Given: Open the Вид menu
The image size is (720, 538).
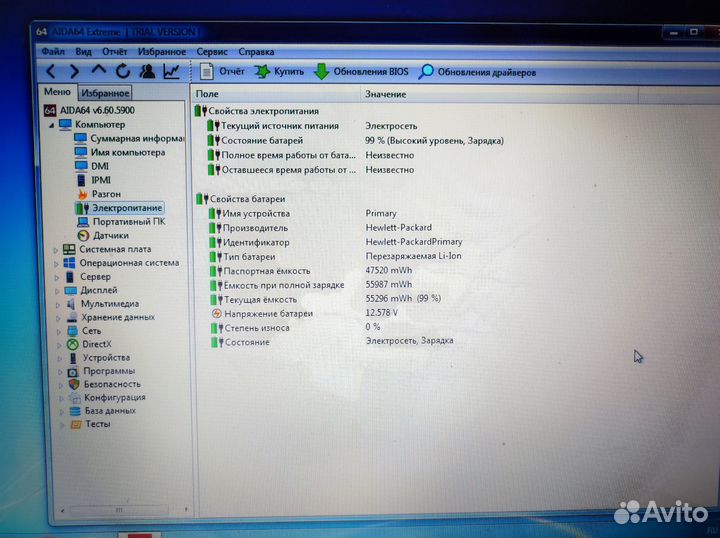Looking at the screenshot, I should coord(83,51).
